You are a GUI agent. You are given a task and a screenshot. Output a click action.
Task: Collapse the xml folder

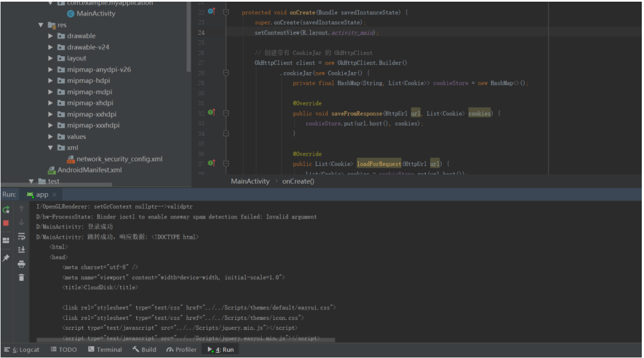point(51,148)
